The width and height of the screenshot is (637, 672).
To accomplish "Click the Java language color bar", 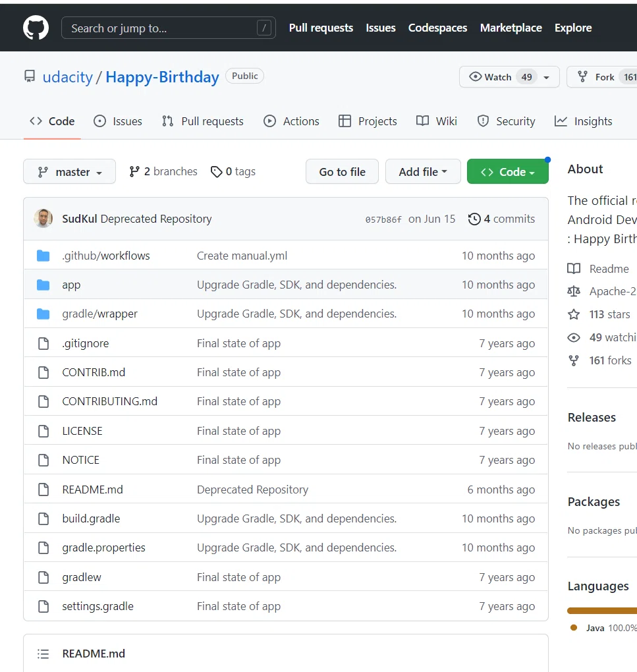I will point(602,611).
